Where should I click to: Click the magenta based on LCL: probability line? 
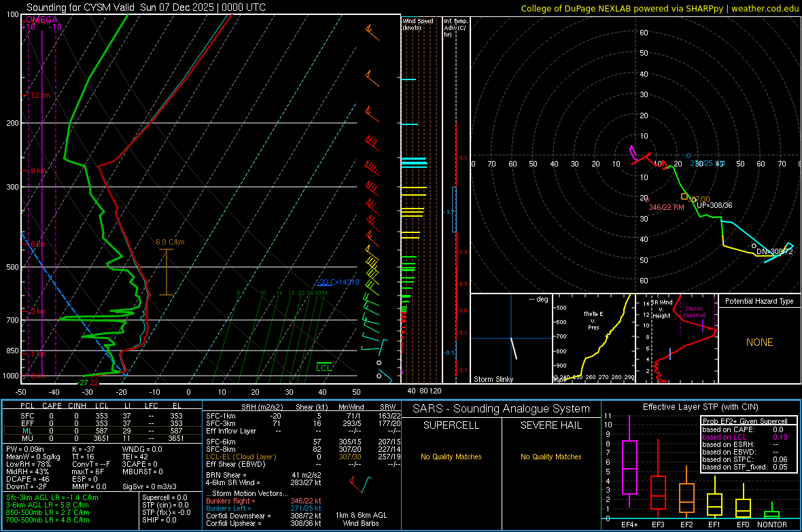click(745, 437)
